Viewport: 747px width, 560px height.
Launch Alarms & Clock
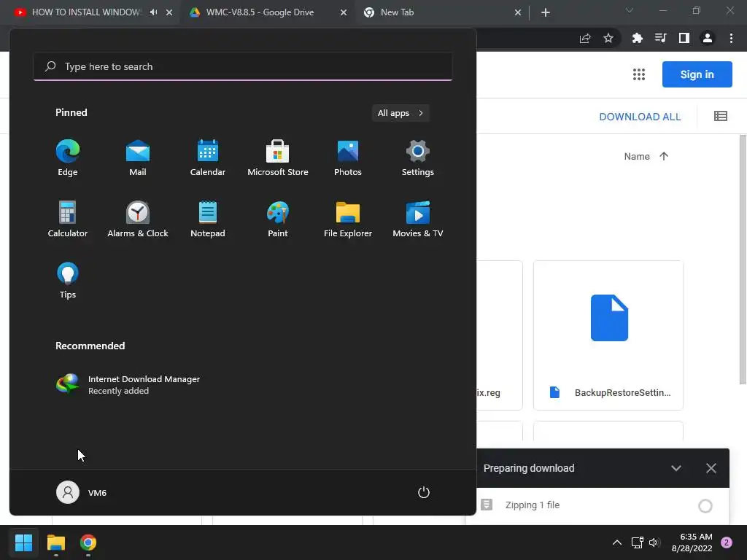[x=138, y=219]
